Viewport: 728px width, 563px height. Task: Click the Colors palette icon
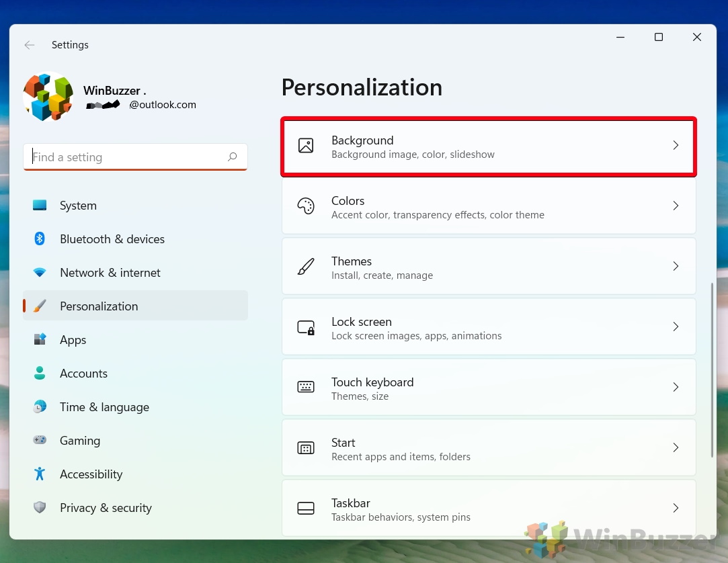pyautogui.click(x=306, y=206)
